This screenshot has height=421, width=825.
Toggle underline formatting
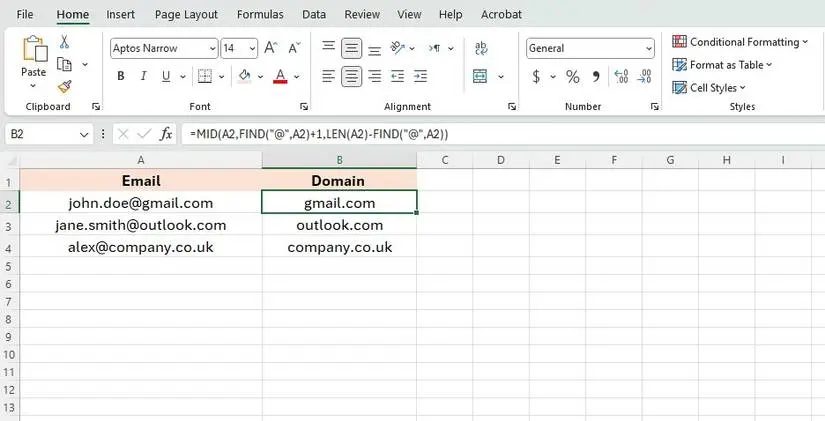(166, 76)
